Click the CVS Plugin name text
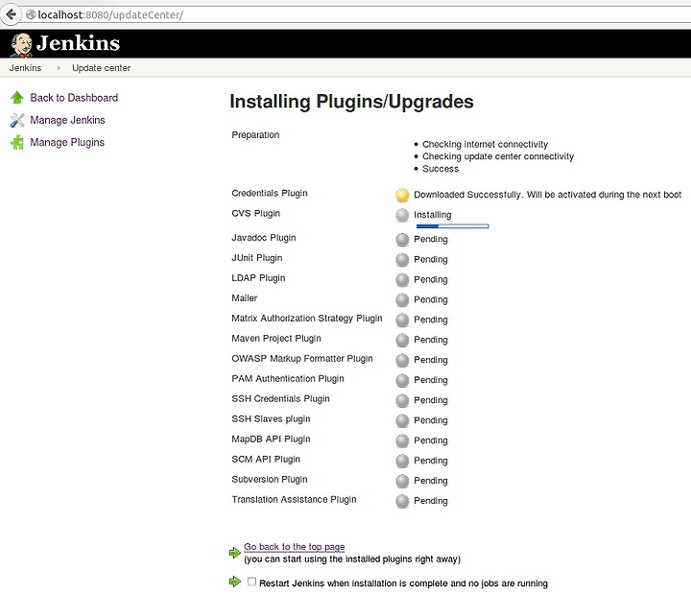 (255, 213)
